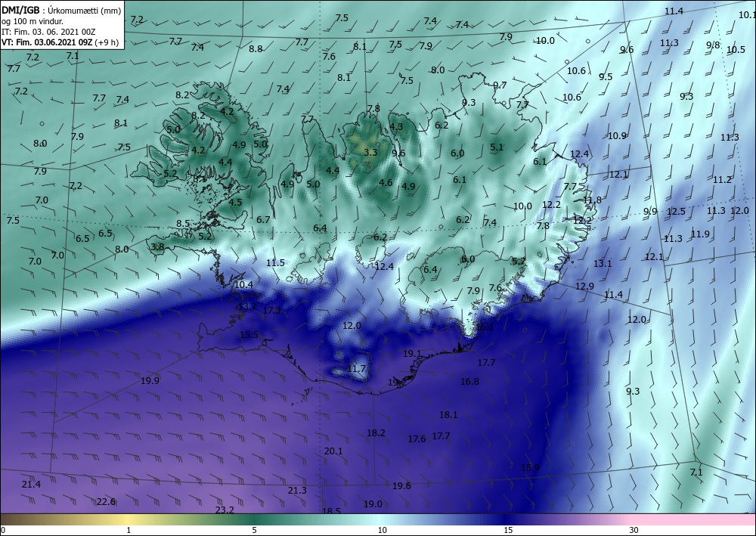Click the 11.2 map value
This screenshot has height=536, width=756.
[x=722, y=180]
